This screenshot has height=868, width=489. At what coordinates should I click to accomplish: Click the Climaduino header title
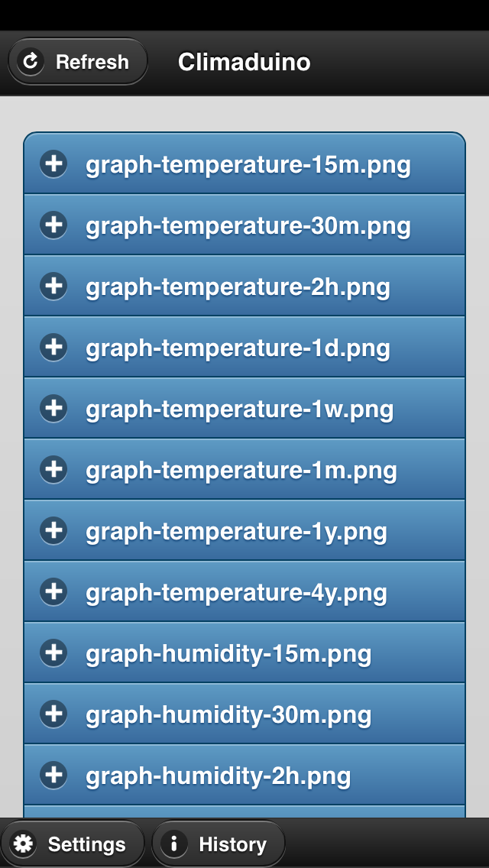244,62
